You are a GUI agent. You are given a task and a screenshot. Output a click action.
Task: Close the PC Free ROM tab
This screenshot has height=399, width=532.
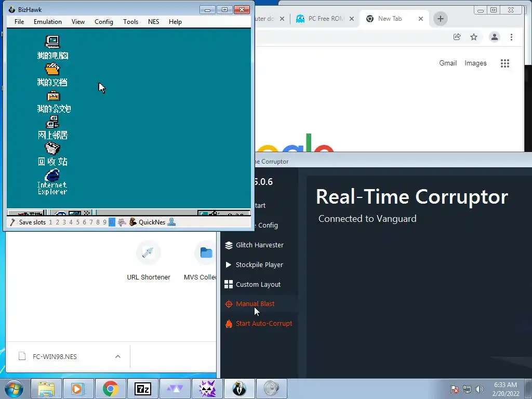(x=352, y=19)
